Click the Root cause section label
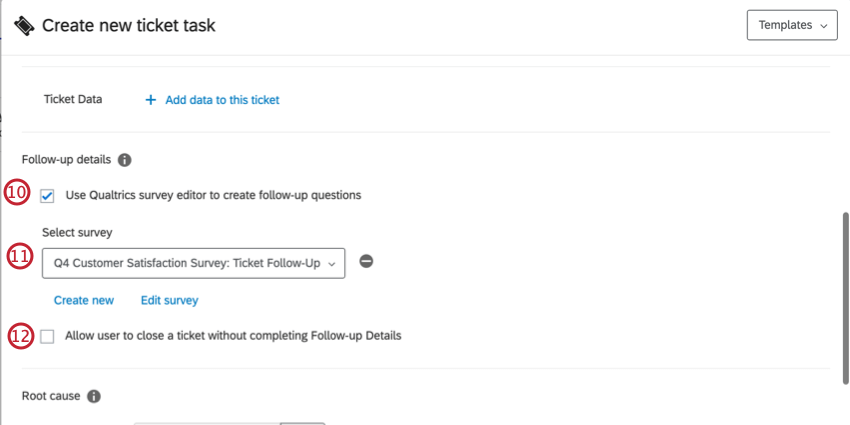The image size is (850, 425). click(x=51, y=396)
